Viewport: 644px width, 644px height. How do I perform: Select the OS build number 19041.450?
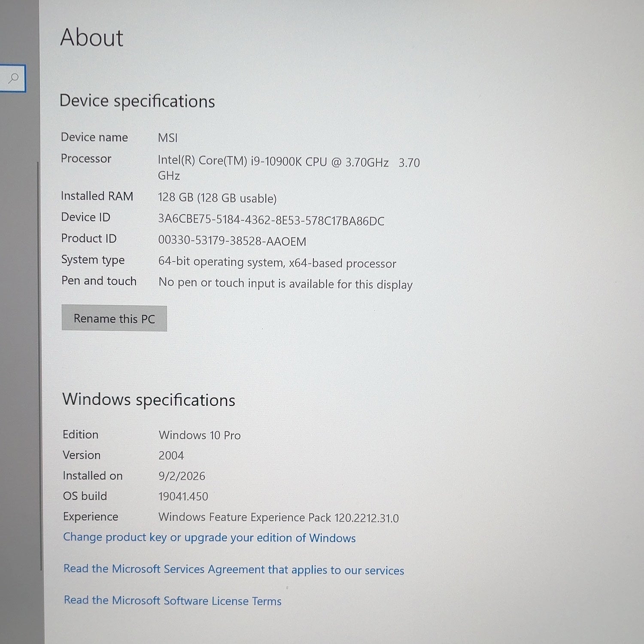(183, 496)
